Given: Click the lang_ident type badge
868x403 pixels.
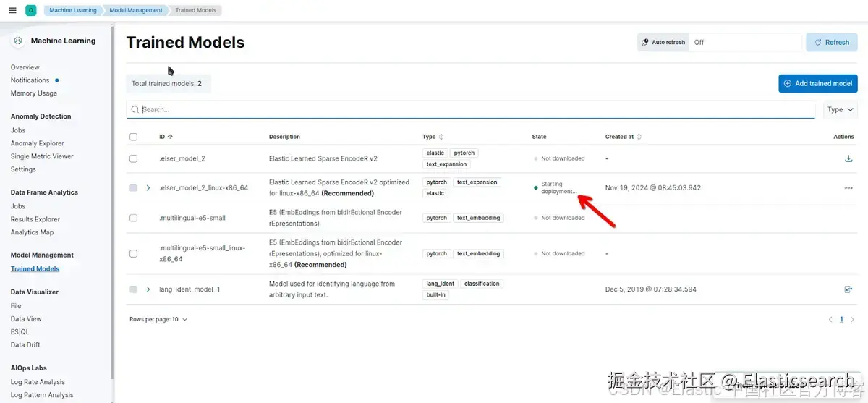Looking at the screenshot, I should pyautogui.click(x=441, y=284).
